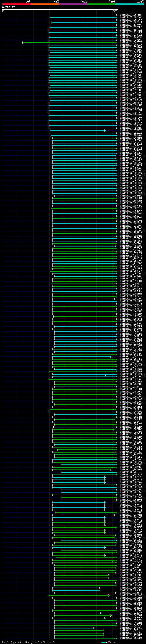Select hit label UniRef100_Q9BS10

pos(131,203)
